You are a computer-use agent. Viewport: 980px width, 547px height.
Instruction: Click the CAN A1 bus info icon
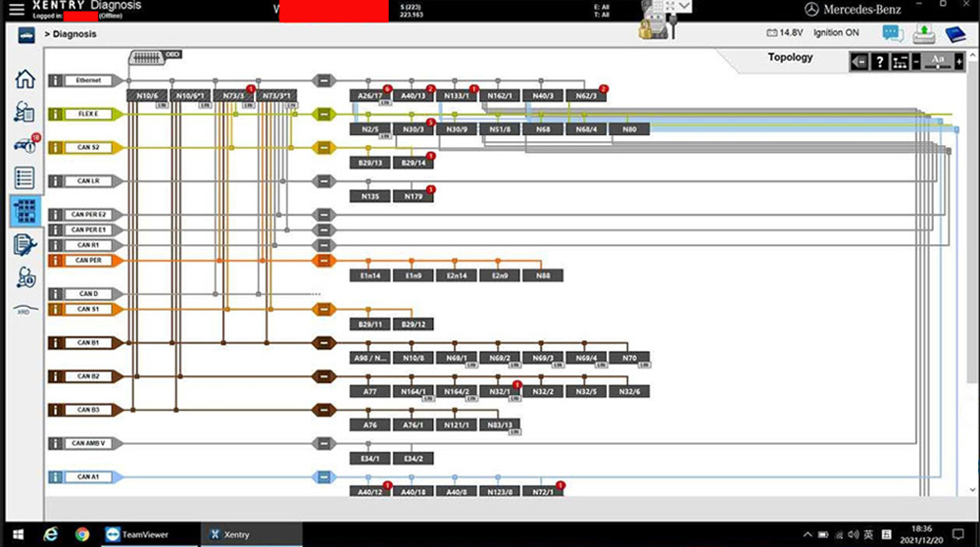pyautogui.click(x=56, y=477)
